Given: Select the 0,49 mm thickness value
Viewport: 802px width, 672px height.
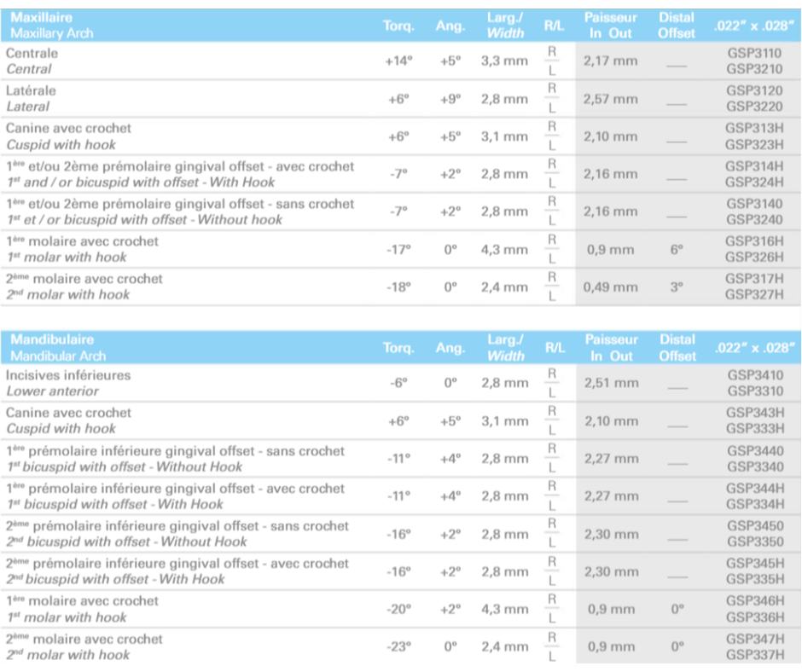Looking at the screenshot, I should [x=610, y=287].
